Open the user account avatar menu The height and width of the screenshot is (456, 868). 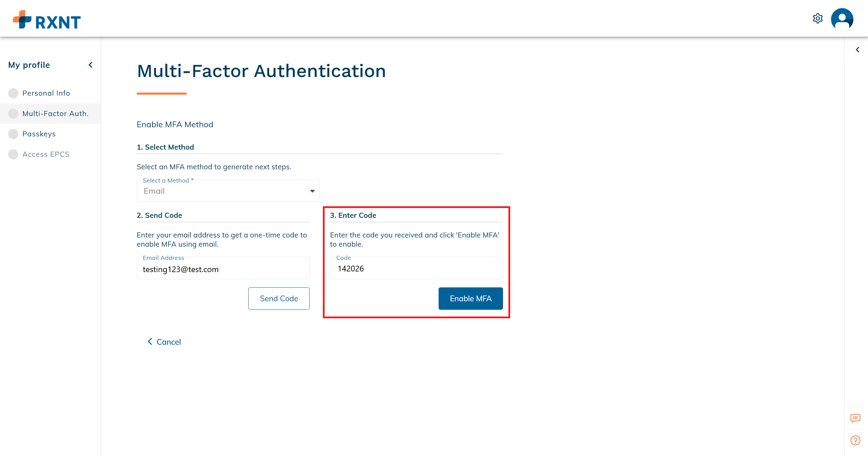pyautogui.click(x=842, y=19)
